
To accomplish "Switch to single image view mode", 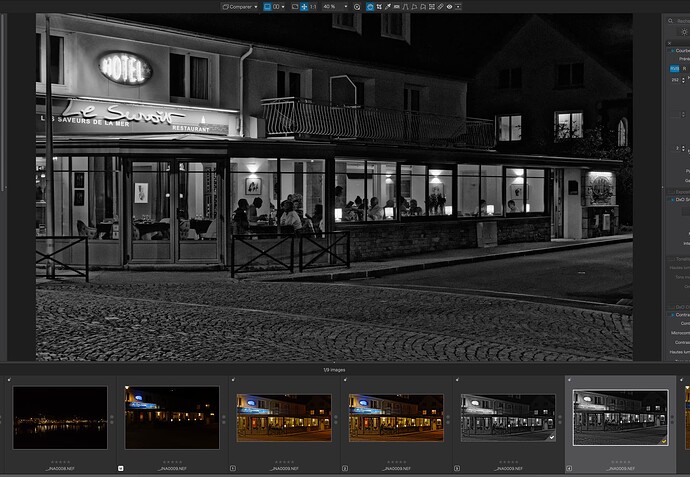I will point(267,6).
